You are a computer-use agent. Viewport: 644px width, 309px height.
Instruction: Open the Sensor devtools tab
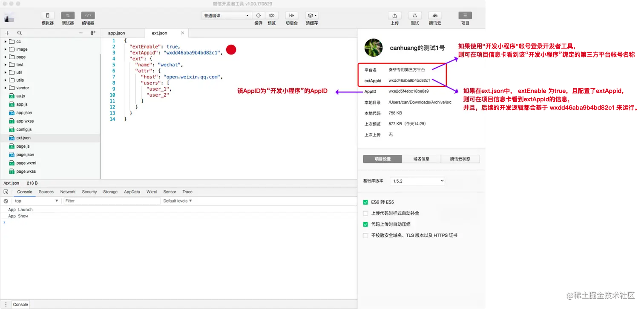pyautogui.click(x=170, y=192)
